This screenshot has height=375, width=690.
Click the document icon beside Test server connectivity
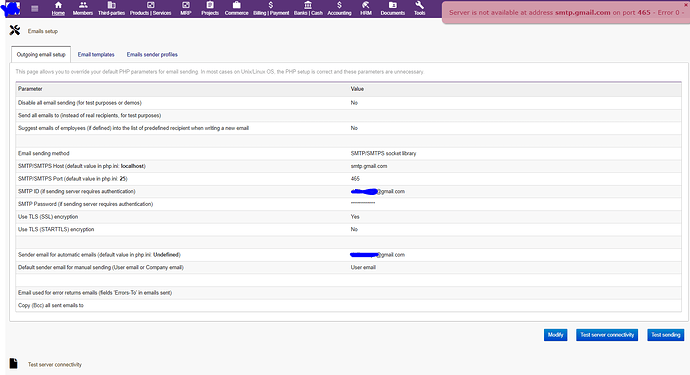point(14,364)
